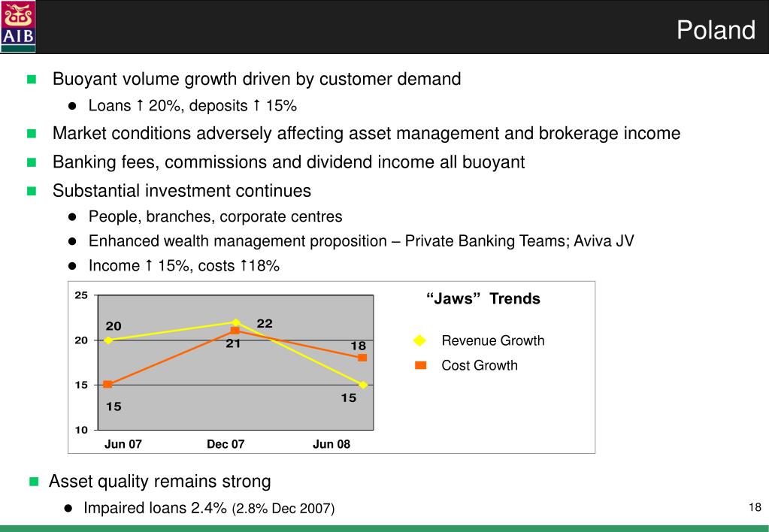Click the green bullet beside Buoyant volume growth
The height and width of the screenshot is (532, 769).
[32, 79]
